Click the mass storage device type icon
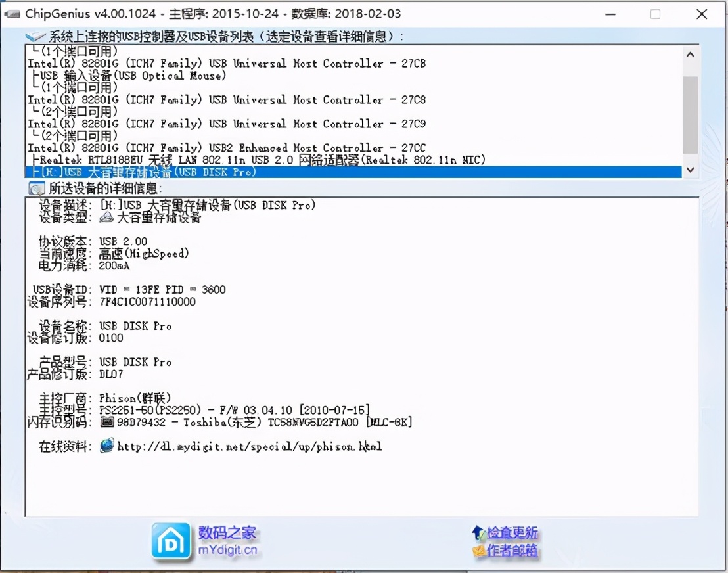 [106, 217]
